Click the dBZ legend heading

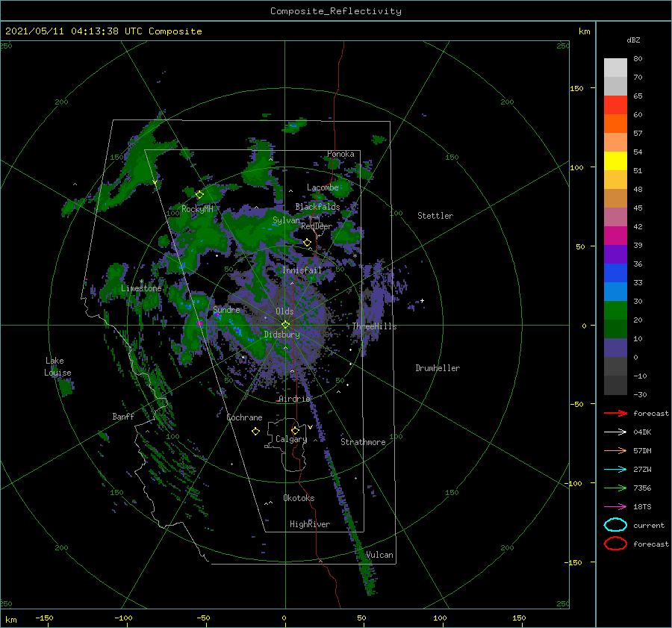(x=633, y=40)
